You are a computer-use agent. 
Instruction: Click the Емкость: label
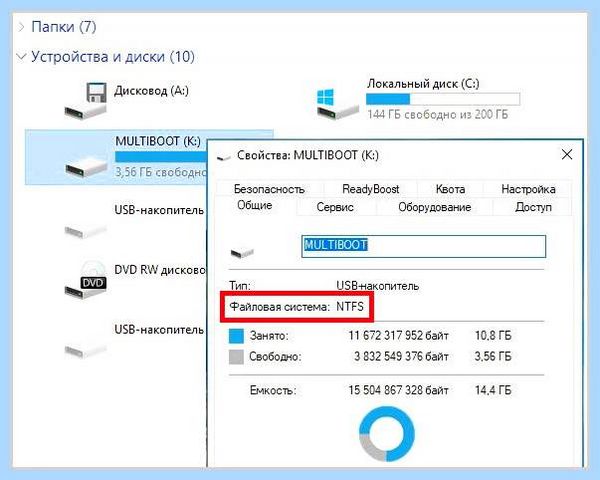click(x=273, y=390)
